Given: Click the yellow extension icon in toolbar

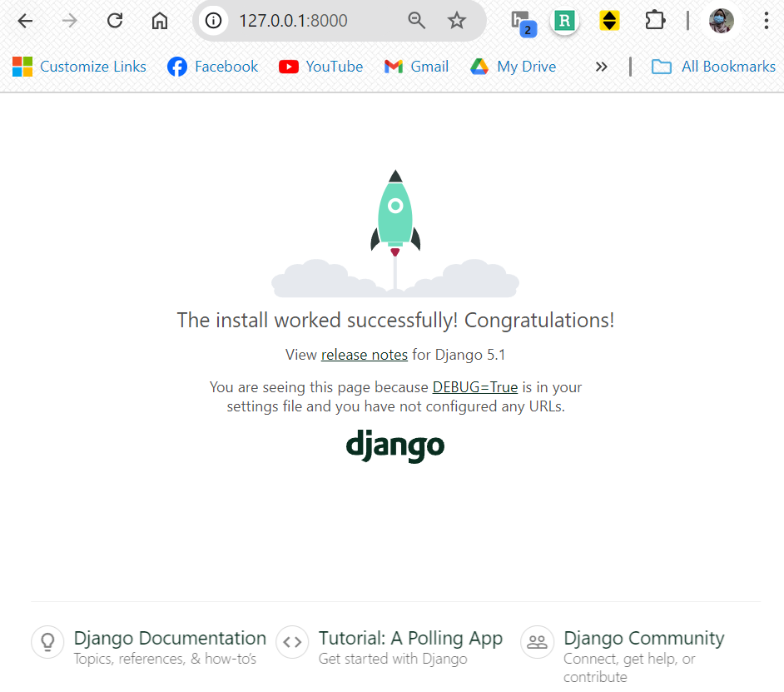Looking at the screenshot, I should (x=610, y=21).
